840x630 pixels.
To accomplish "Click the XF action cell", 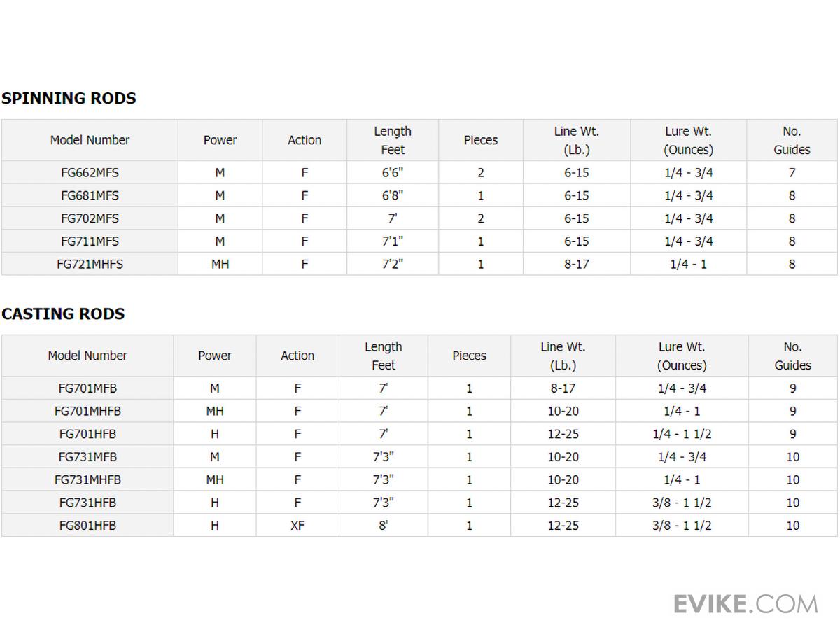I will [297, 526].
